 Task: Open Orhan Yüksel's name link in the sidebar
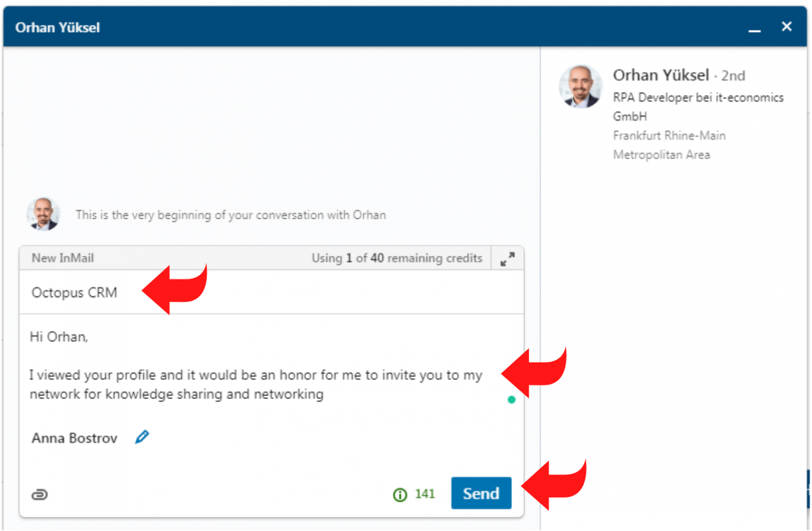pyautogui.click(x=661, y=75)
